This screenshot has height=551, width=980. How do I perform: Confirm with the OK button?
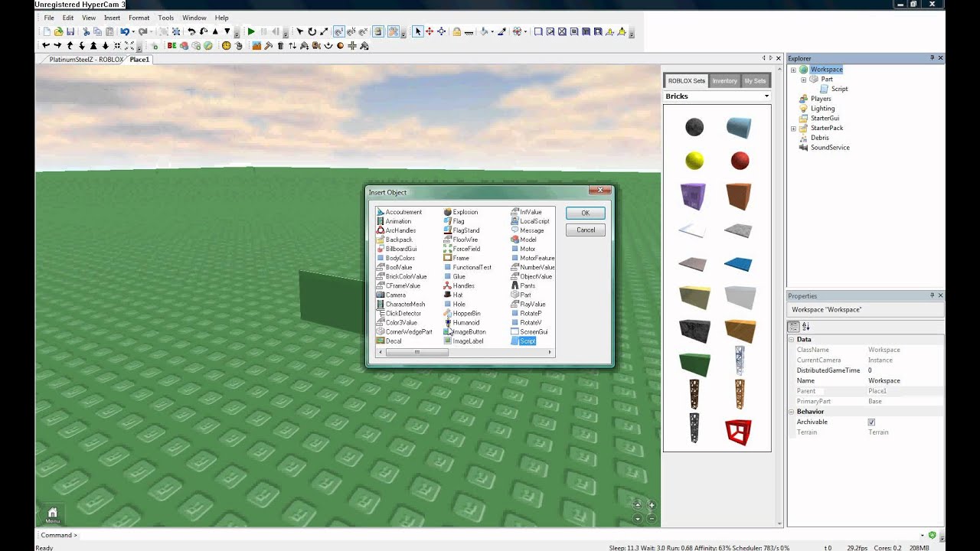click(585, 213)
